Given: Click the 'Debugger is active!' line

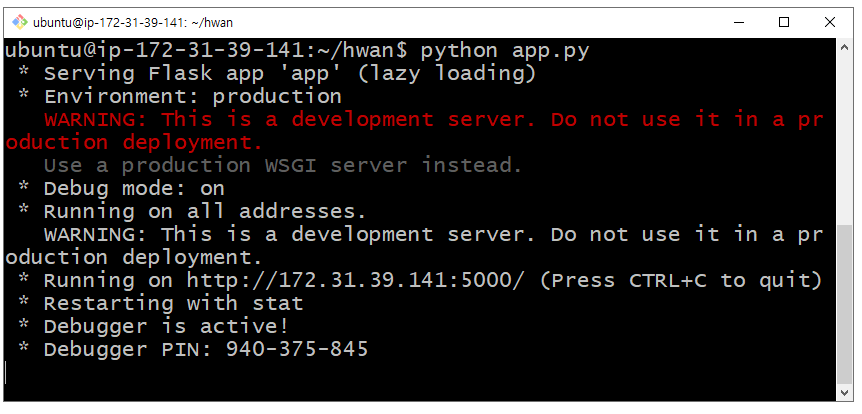Looking at the screenshot, I should [x=166, y=327].
